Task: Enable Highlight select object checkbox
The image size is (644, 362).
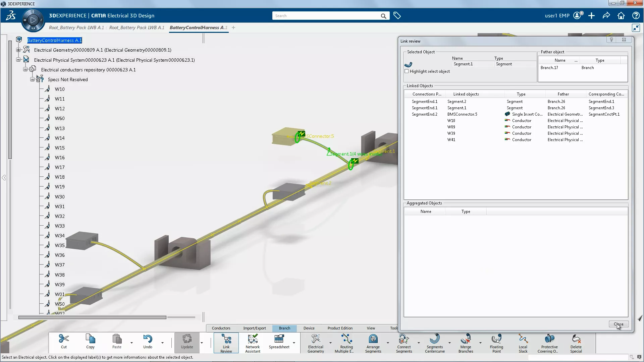Action: click(407, 71)
